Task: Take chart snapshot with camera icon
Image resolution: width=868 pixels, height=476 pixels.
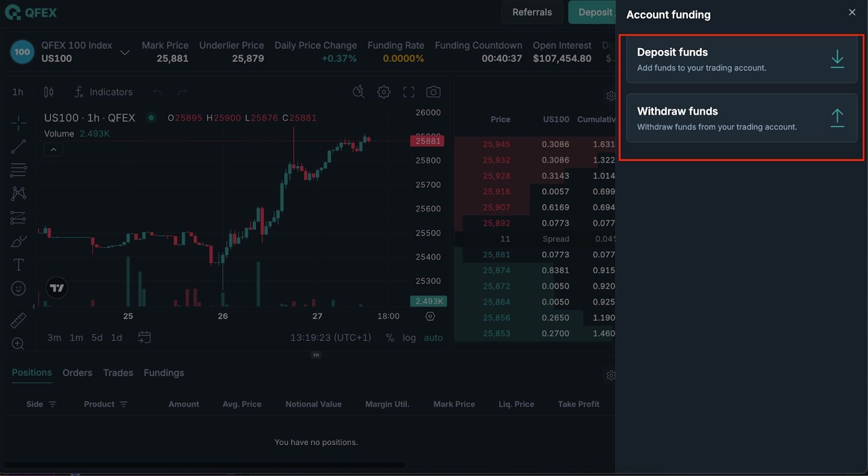Action: click(433, 92)
